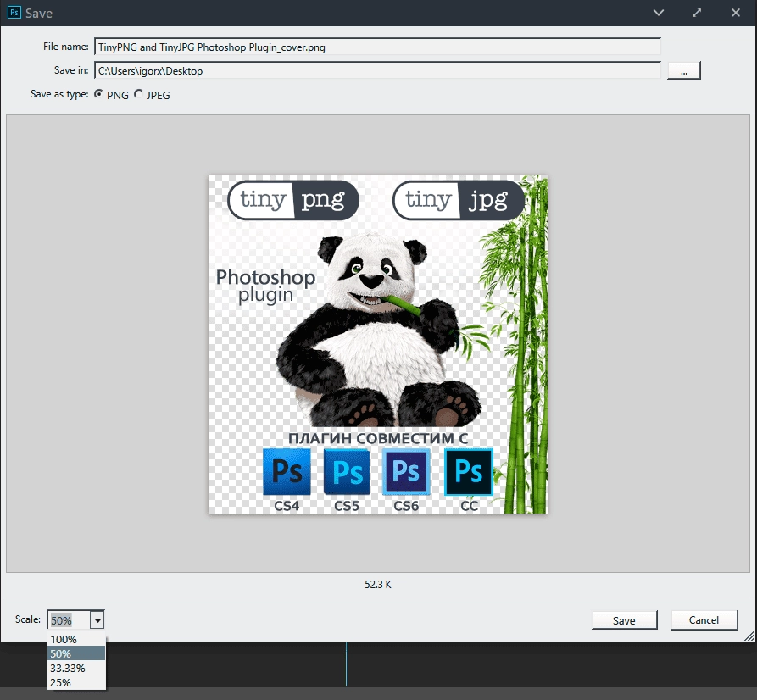
Task: Choose 50% in the Scale list
Action: point(75,653)
